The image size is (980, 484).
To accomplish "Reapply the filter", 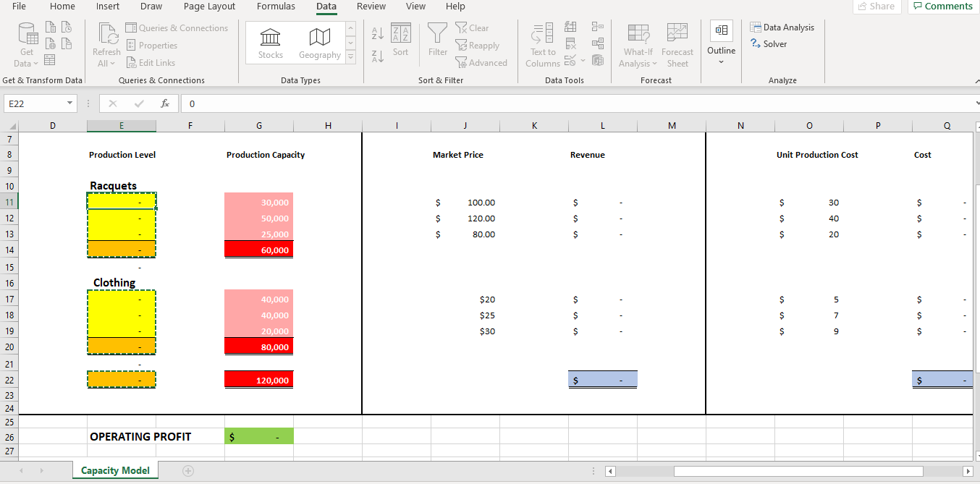I will click(477, 46).
